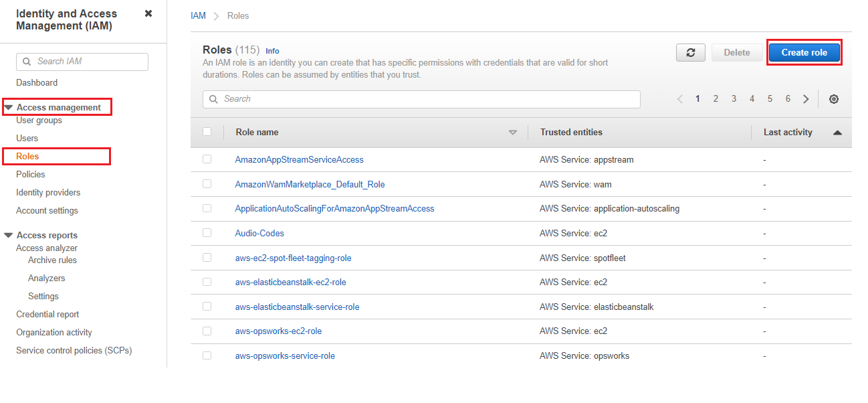The width and height of the screenshot is (868, 403).
Task: Open Access analyzer Settings
Action: 43,297
